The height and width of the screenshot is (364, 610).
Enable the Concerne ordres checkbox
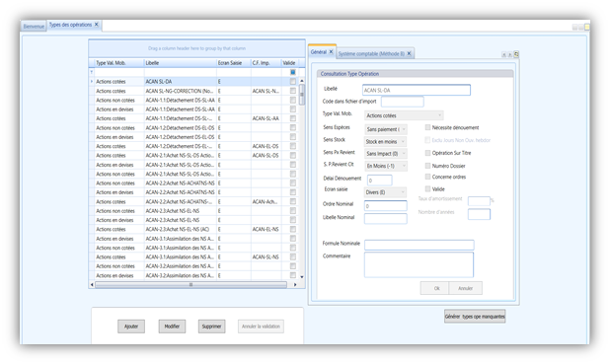tap(428, 177)
